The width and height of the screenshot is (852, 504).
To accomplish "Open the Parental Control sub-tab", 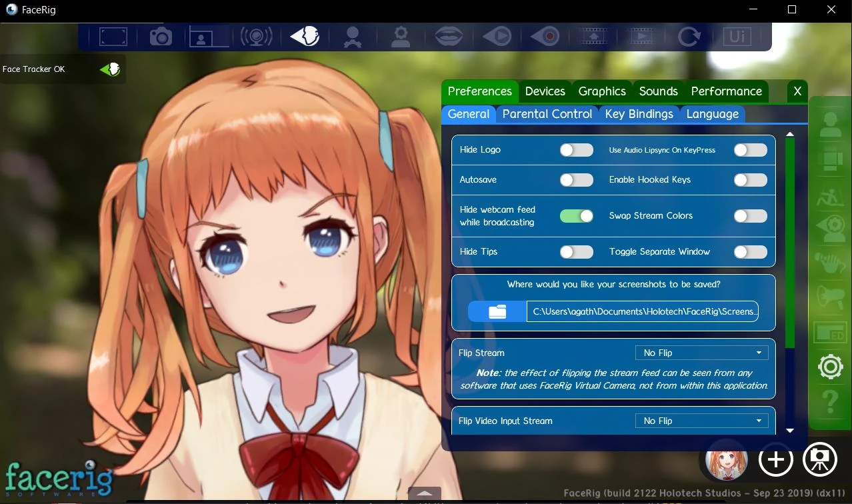I will [547, 114].
